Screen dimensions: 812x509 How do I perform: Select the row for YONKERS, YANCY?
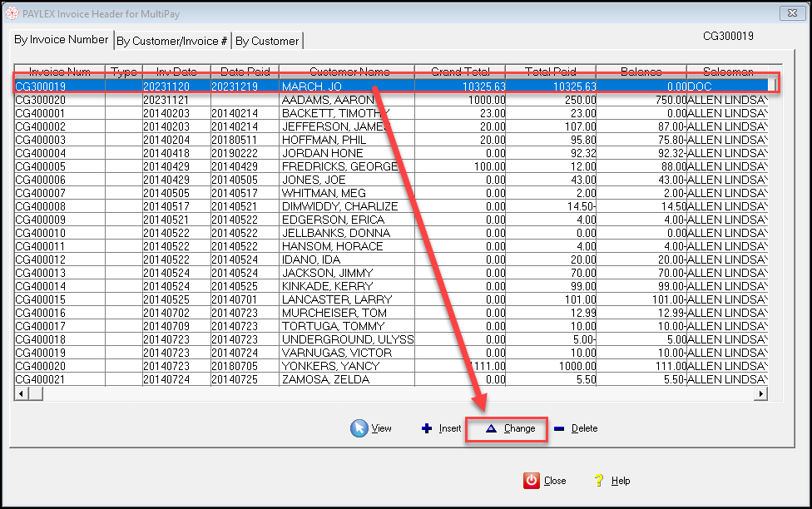(391, 366)
